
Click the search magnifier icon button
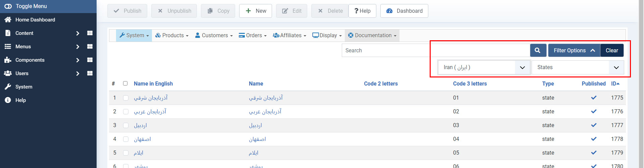point(538,50)
